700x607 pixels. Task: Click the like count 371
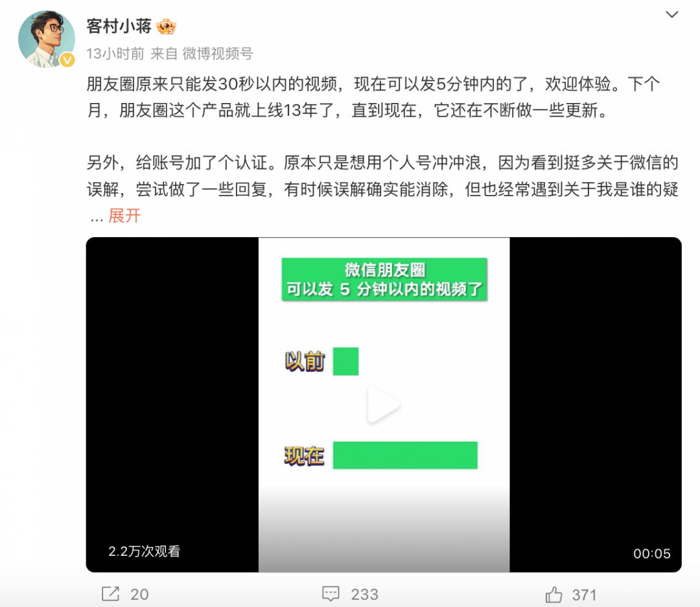585,595
